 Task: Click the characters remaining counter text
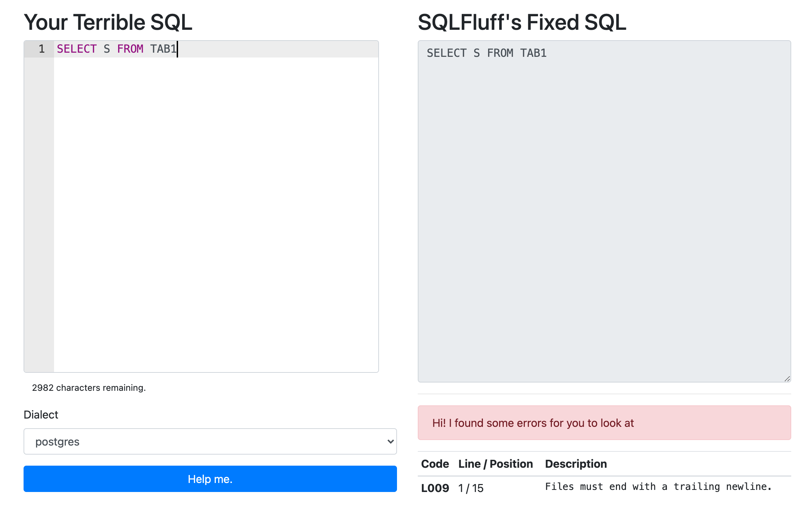click(x=89, y=388)
